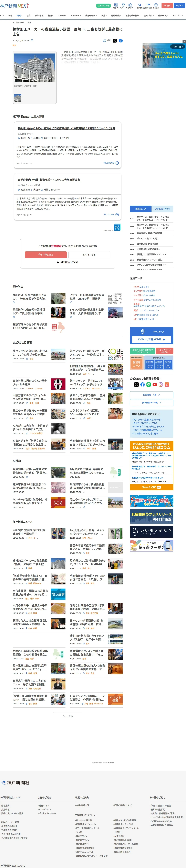Screen dimensions: 186x868
Task: Open the official YouTube icon under 公式SNS
Action: [155, 385]
